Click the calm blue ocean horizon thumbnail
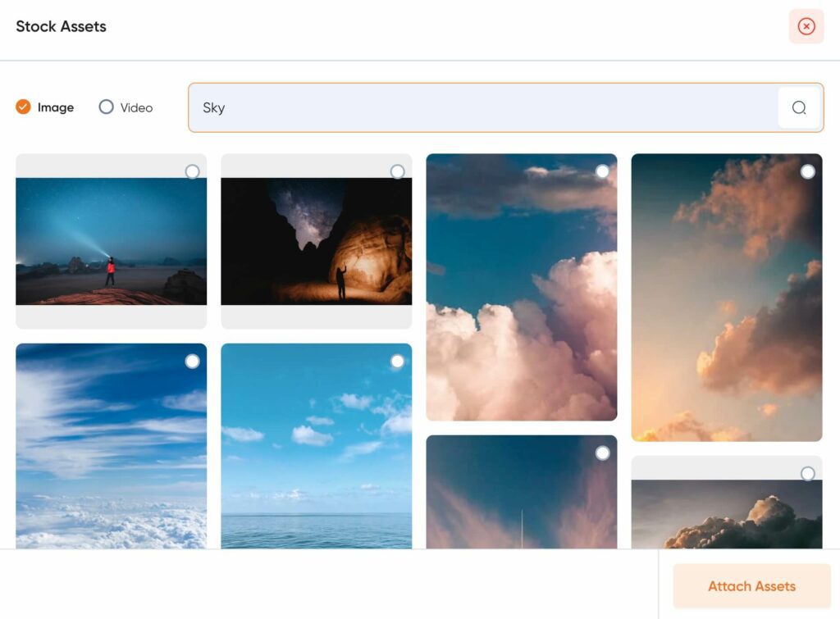The image size is (840, 619). [316, 459]
